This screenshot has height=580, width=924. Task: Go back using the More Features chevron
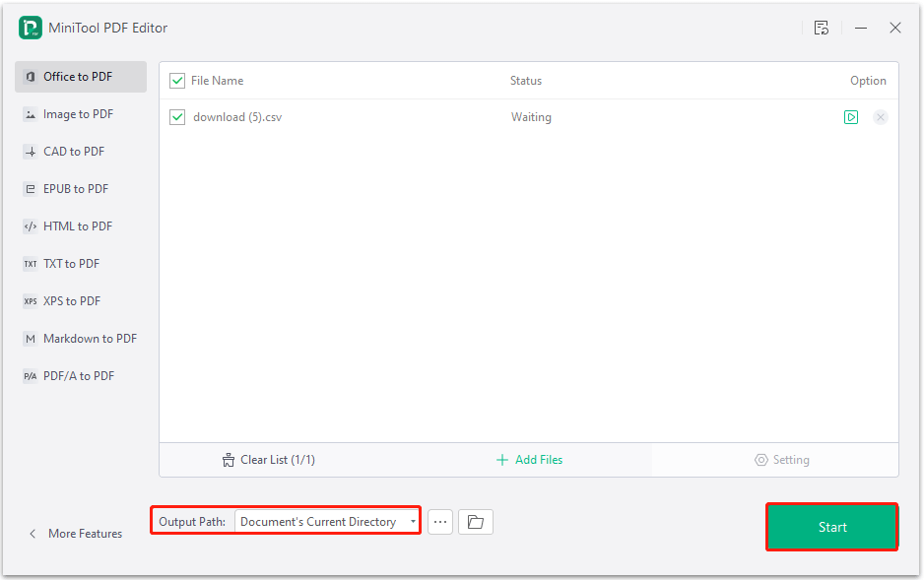pos(33,534)
